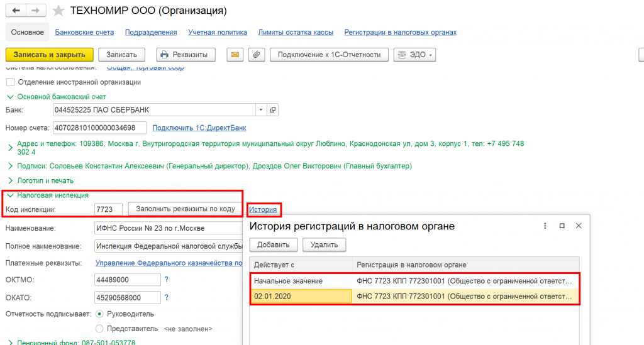Switch to the Основное tab
The width and height of the screenshot is (644, 345).
tap(27, 33)
